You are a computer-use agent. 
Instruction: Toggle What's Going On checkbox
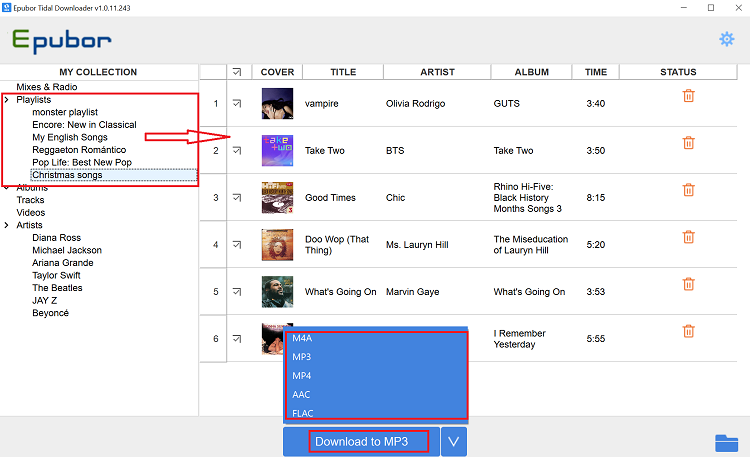point(237,291)
